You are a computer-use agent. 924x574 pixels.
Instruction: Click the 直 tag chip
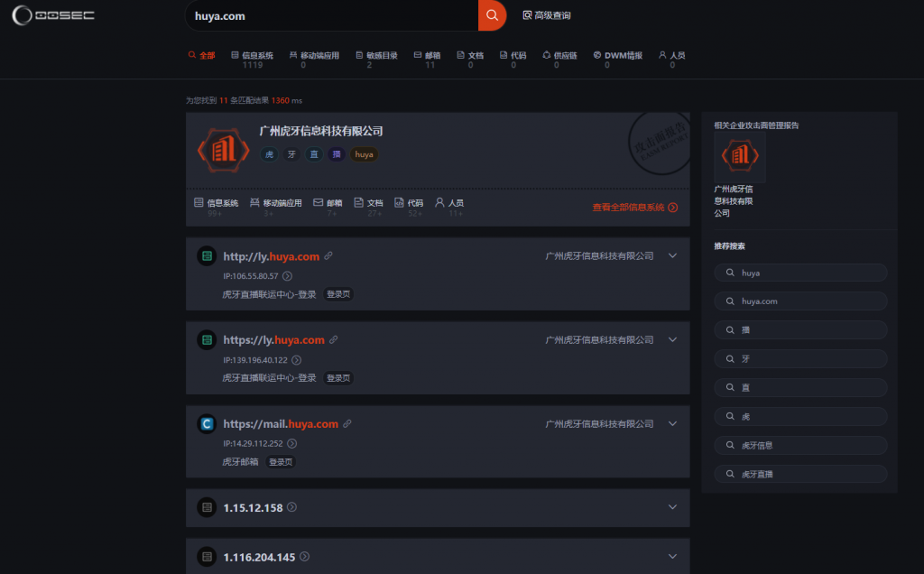314,154
